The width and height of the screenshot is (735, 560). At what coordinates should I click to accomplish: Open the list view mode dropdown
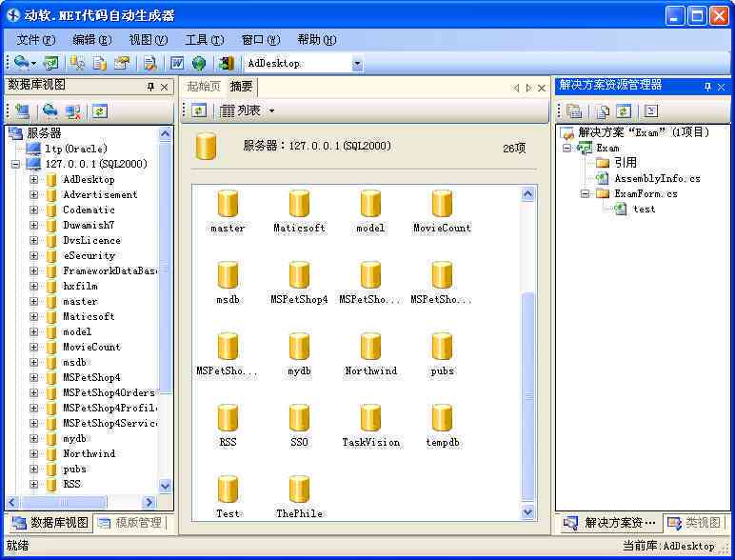(x=271, y=111)
